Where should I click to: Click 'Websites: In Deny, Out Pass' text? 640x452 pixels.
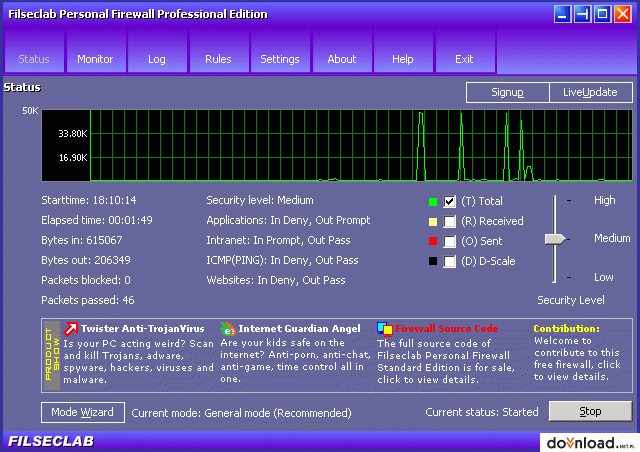(x=276, y=281)
